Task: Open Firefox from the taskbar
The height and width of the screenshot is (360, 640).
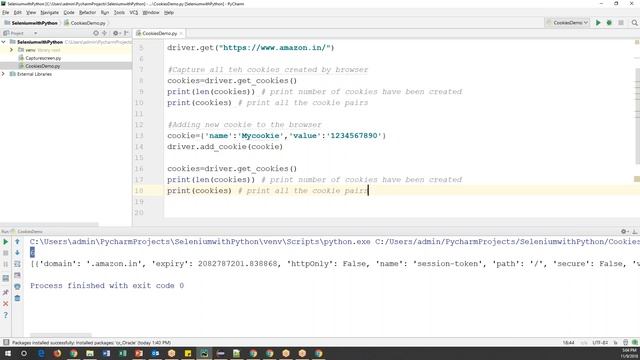Action: tap(57, 353)
